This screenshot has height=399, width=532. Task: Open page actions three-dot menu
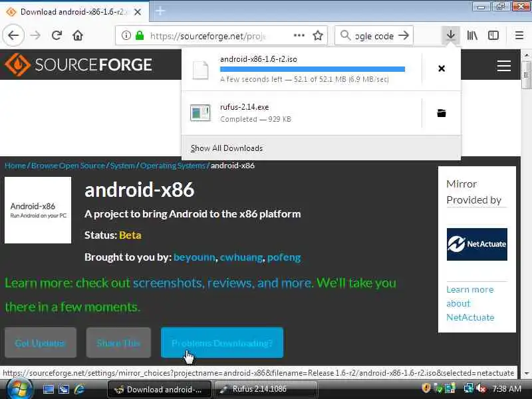click(299, 35)
